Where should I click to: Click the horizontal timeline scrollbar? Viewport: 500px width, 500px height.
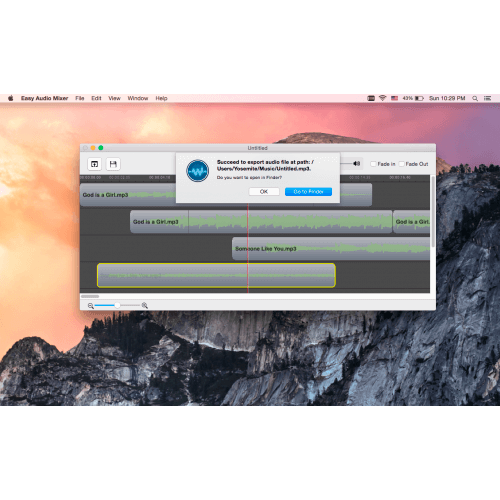[x=255, y=296]
